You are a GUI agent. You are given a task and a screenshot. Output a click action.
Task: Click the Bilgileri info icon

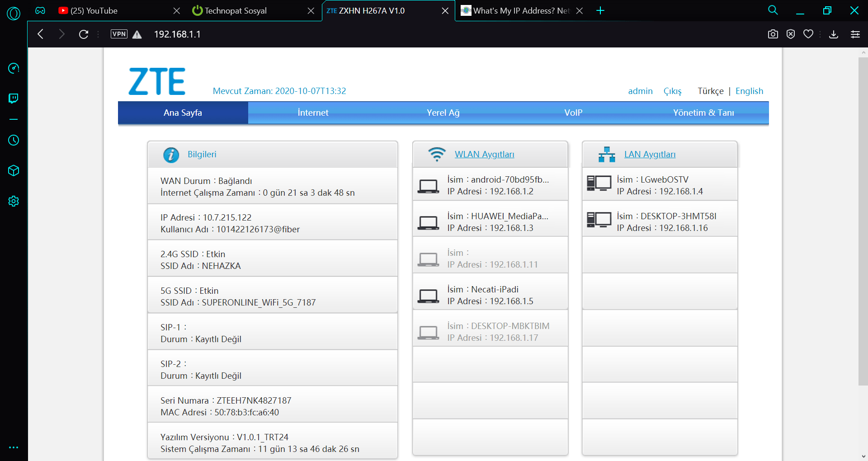(171, 155)
